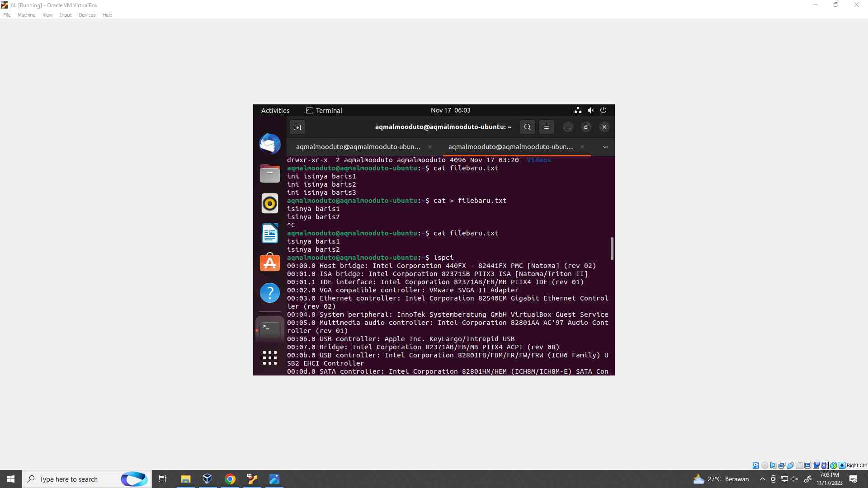Screen dimensions: 868x488
Task: Click the 'Right Ctrl' host key label
Action: pyautogui.click(x=857, y=465)
